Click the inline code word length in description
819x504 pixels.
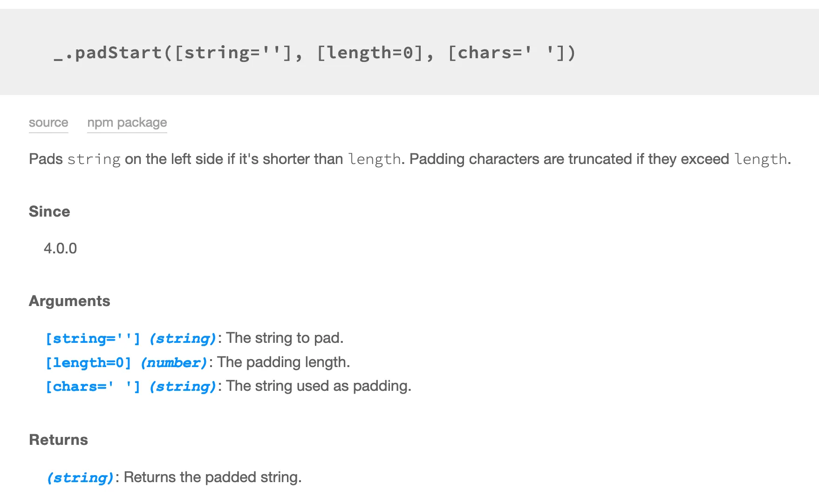click(374, 159)
